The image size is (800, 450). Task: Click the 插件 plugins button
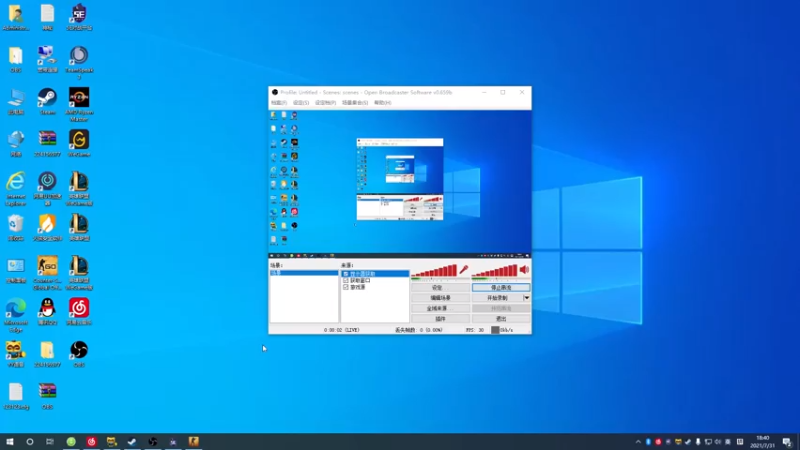(440, 319)
